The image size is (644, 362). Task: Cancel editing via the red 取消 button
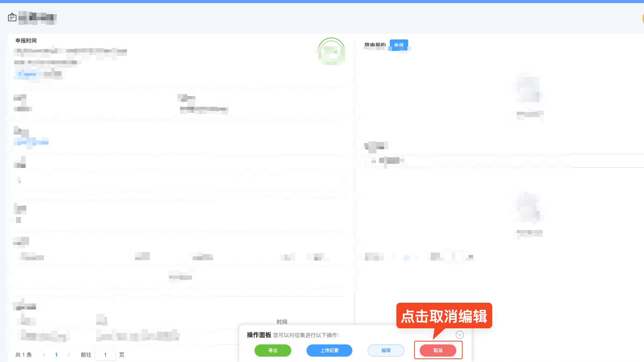click(x=438, y=350)
